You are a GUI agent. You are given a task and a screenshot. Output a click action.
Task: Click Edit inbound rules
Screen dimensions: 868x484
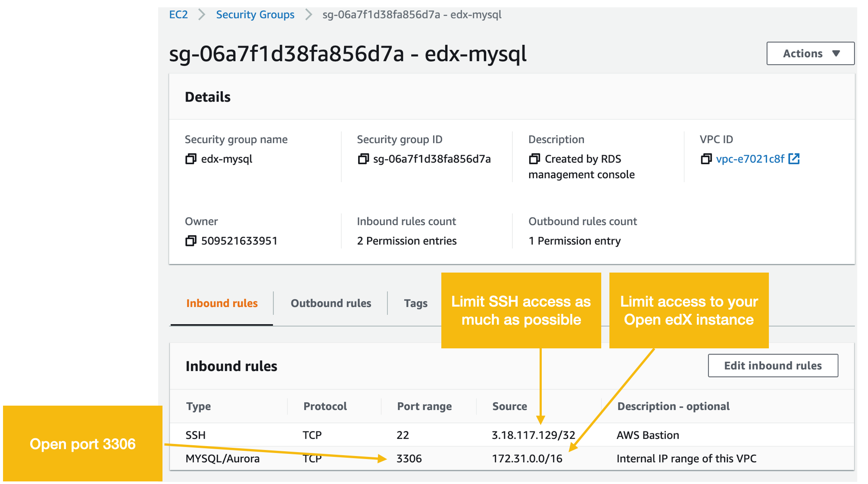click(x=772, y=366)
